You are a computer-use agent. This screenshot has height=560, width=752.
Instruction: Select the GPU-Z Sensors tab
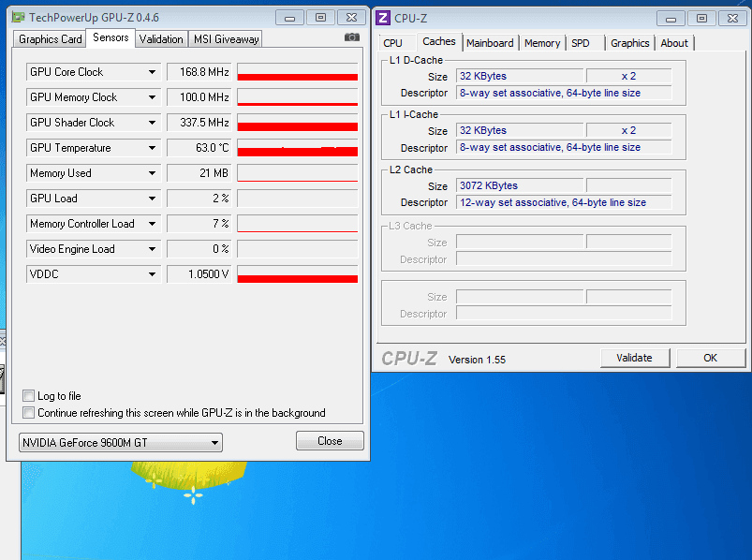tap(111, 37)
